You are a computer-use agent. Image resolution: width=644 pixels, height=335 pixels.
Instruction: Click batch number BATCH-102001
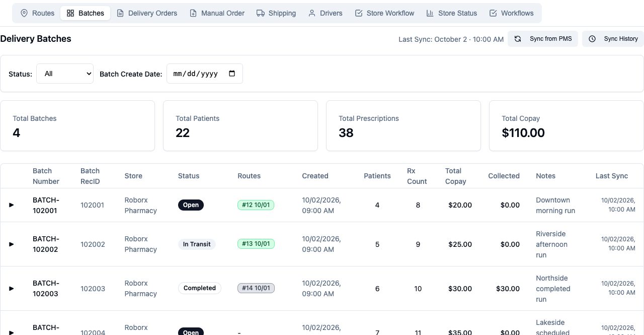[46, 206]
